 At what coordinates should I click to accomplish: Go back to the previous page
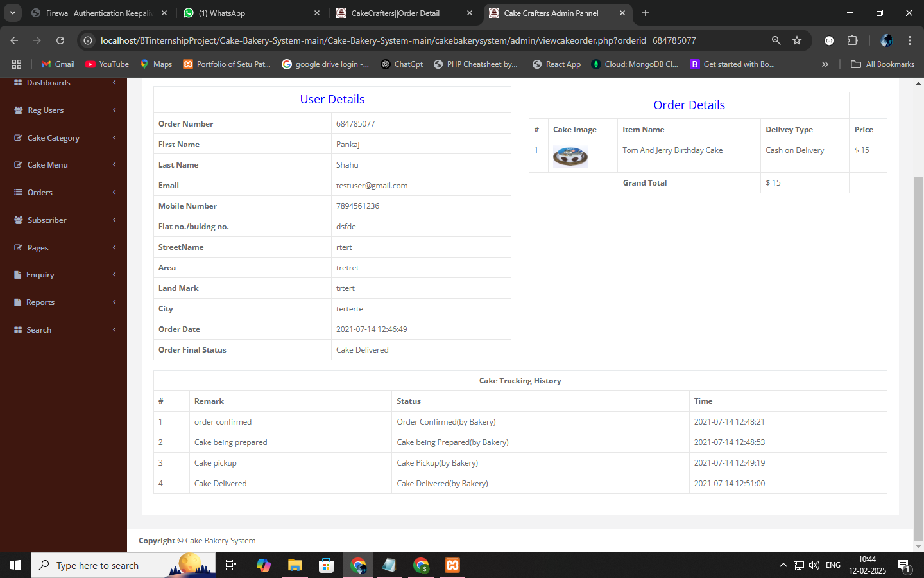[14, 40]
